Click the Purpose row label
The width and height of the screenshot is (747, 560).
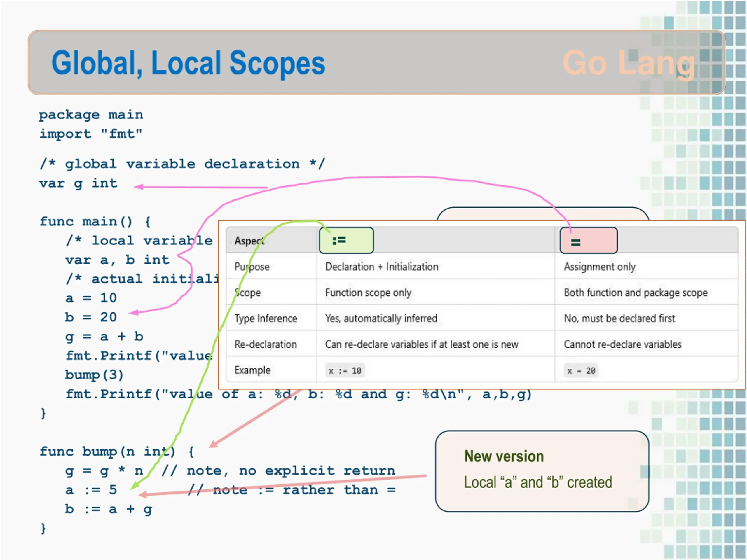[x=252, y=267]
